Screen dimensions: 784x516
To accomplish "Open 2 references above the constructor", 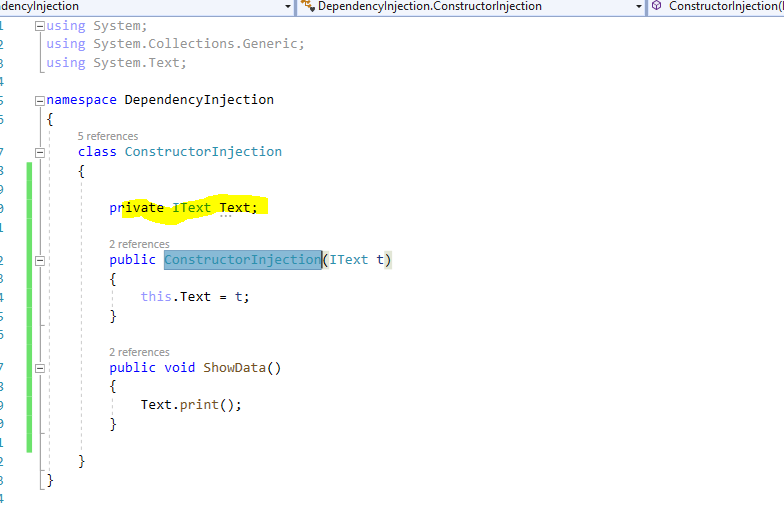I will 140,244.
